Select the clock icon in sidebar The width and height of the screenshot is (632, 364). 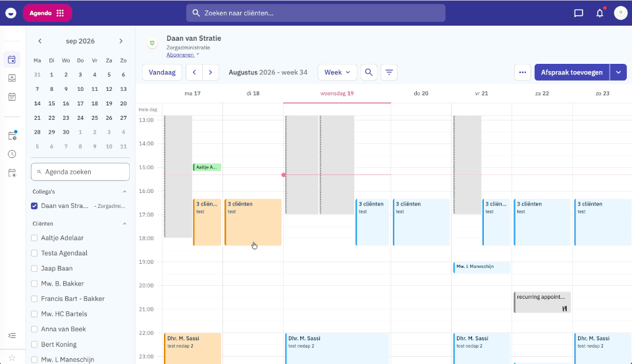(12, 154)
